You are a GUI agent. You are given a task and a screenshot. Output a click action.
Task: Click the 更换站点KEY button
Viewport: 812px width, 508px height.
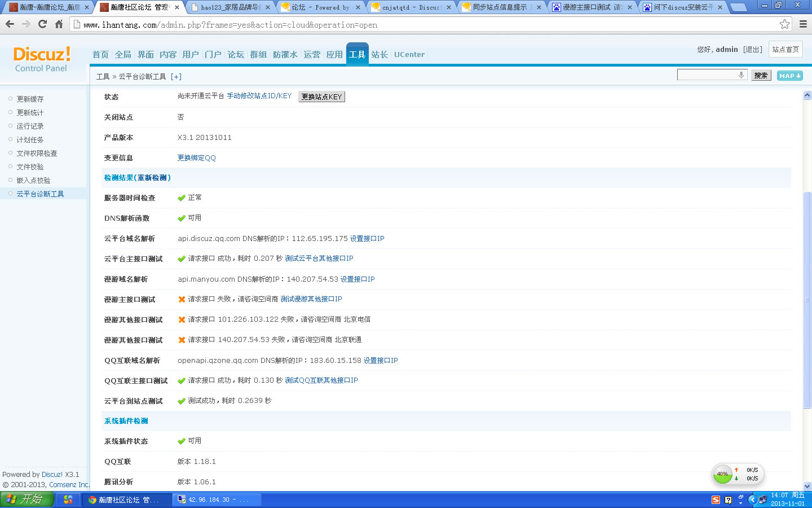[321, 97]
